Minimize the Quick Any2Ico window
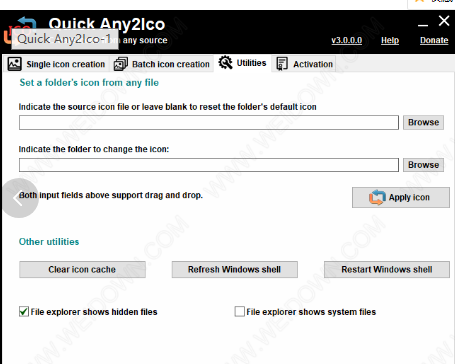The height and width of the screenshot is (364, 455). (423, 24)
